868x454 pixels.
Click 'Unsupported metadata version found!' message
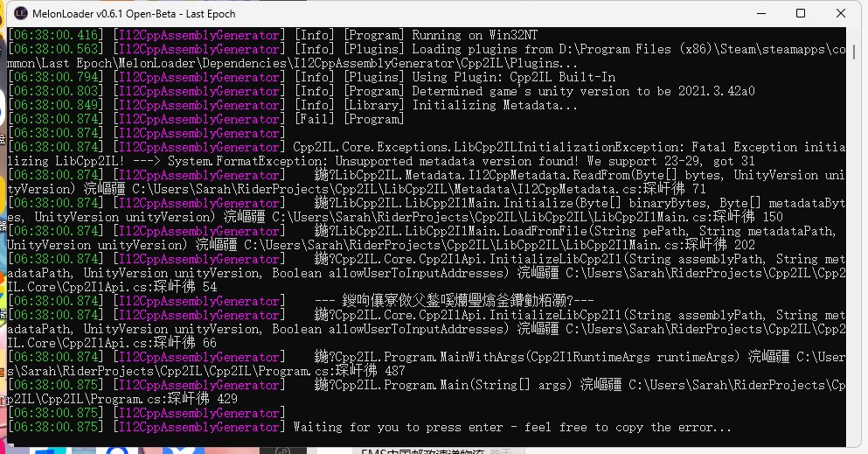457,161
